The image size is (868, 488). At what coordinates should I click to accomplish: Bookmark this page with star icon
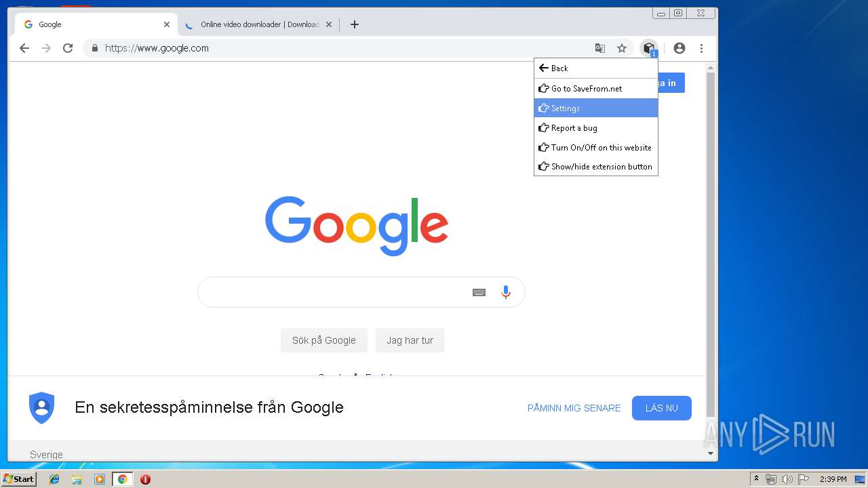pyautogui.click(x=622, y=48)
